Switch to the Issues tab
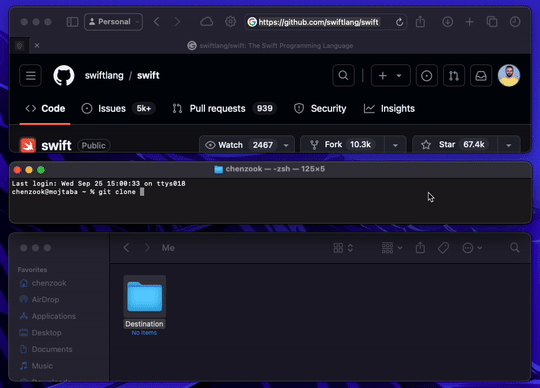 pos(118,108)
